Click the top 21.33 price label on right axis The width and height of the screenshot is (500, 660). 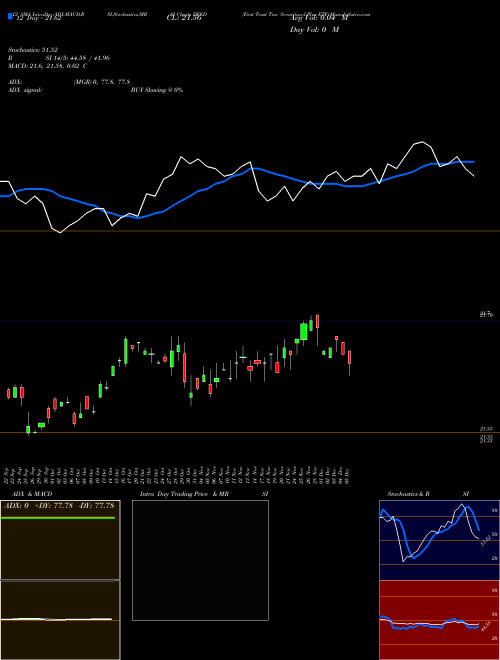[x=486, y=429]
